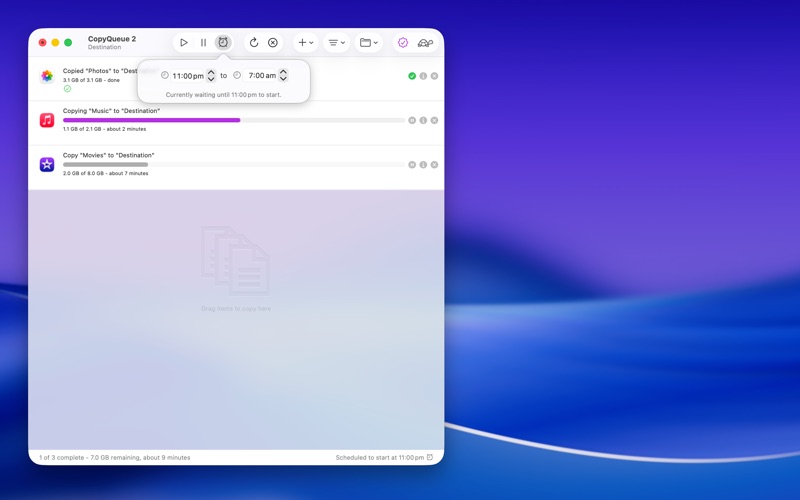
Task: Select the 11:00 pm start time field
Action: coord(188,76)
